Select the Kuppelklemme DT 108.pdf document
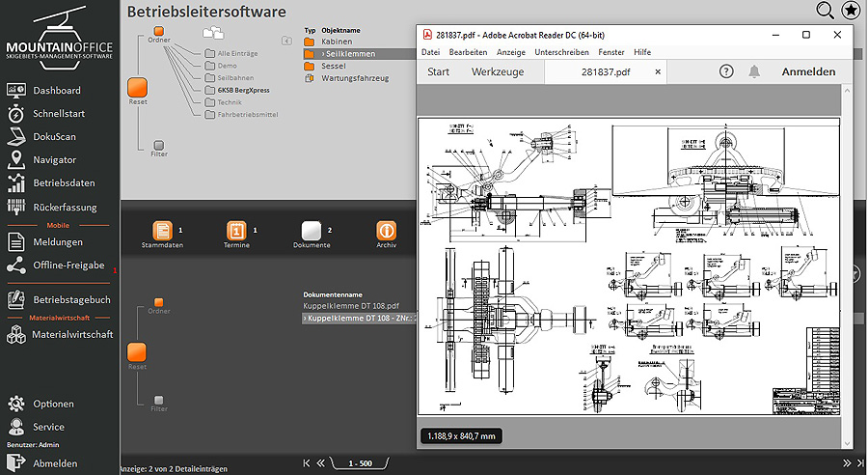Screen dimensions: 868x475 [350, 305]
